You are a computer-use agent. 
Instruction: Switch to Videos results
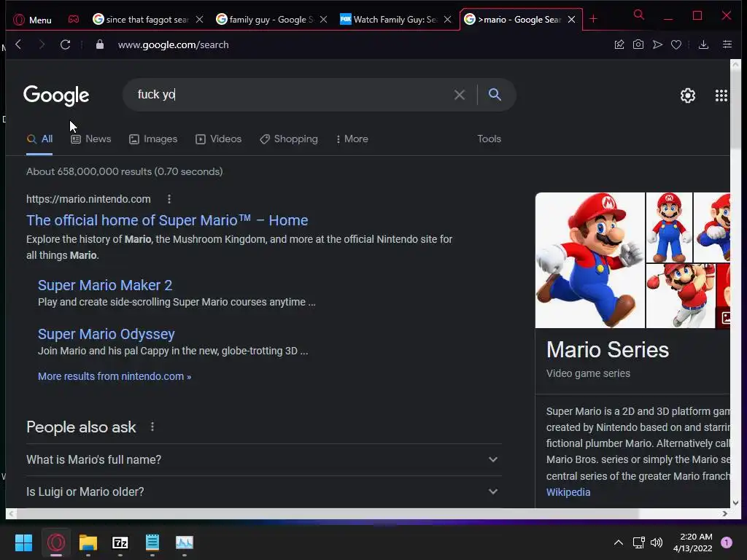pos(219,139)
